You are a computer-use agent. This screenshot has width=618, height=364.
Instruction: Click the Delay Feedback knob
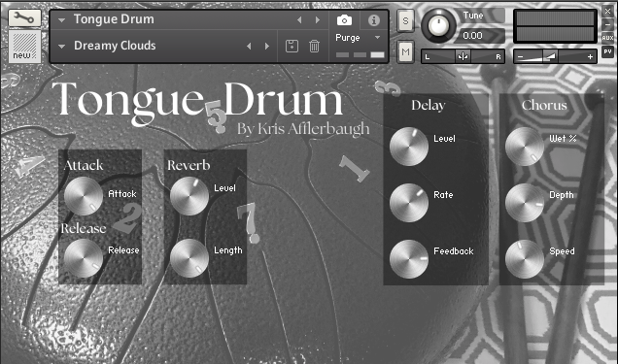[x=409, y=259]
